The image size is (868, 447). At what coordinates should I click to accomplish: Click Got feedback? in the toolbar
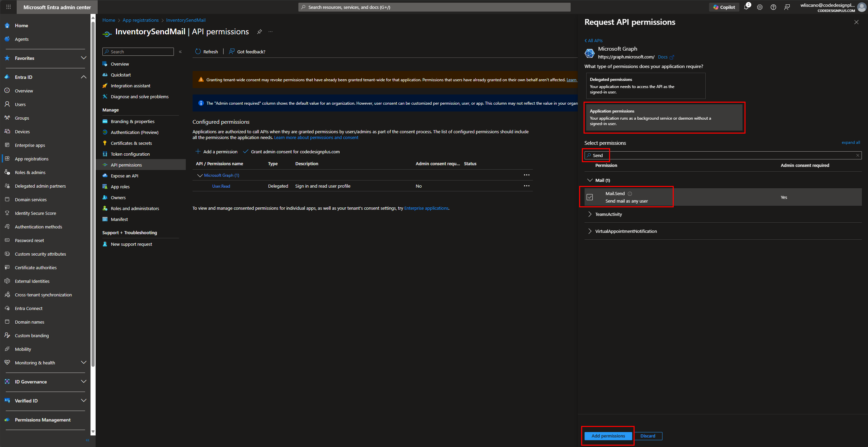(247, 52)
